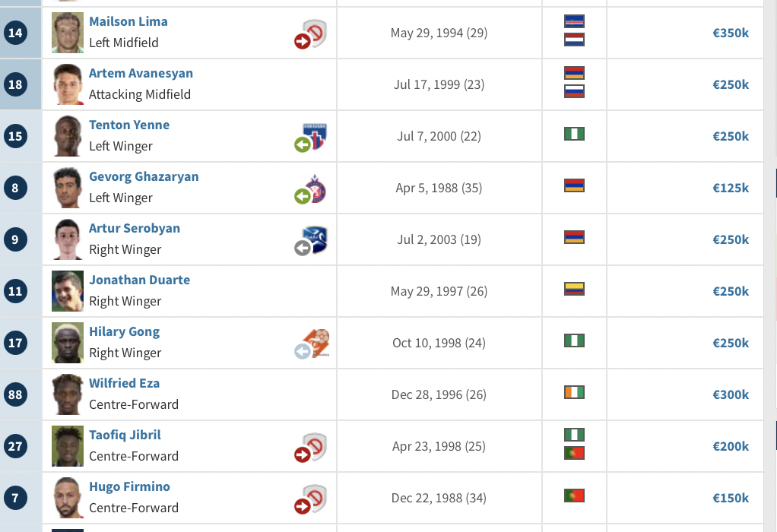Click the Russian flag in Artem Avanesyan's row
This screenshot has height=532, width=777.
pos(574,91)
